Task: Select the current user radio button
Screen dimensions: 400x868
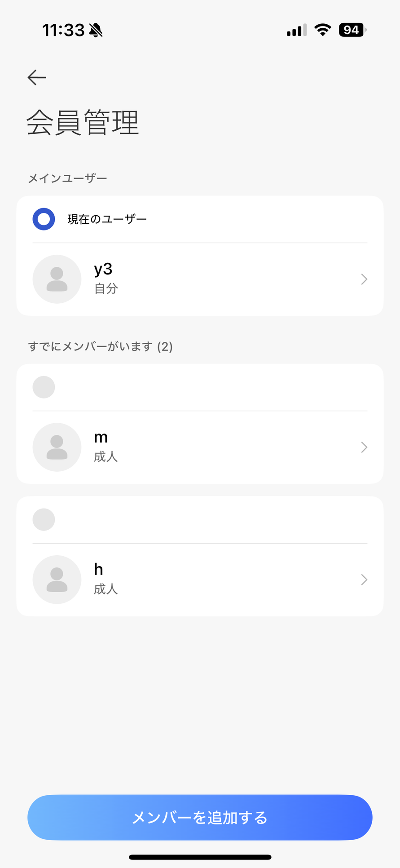Action: pyautogui.click(x=44, y=219)
